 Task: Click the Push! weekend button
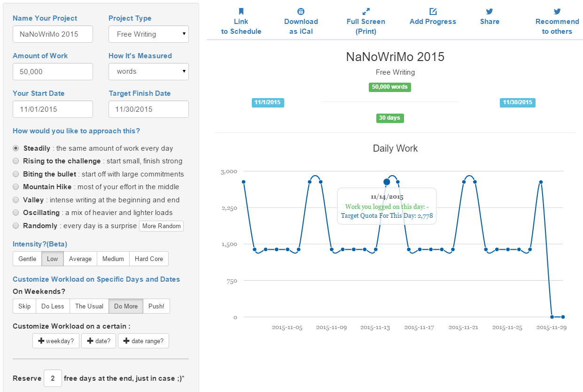point(156,306)
